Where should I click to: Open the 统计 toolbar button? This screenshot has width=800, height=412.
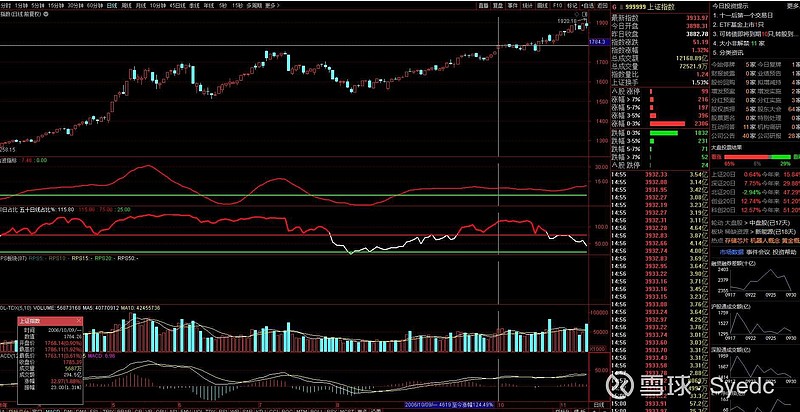point(528,5)
